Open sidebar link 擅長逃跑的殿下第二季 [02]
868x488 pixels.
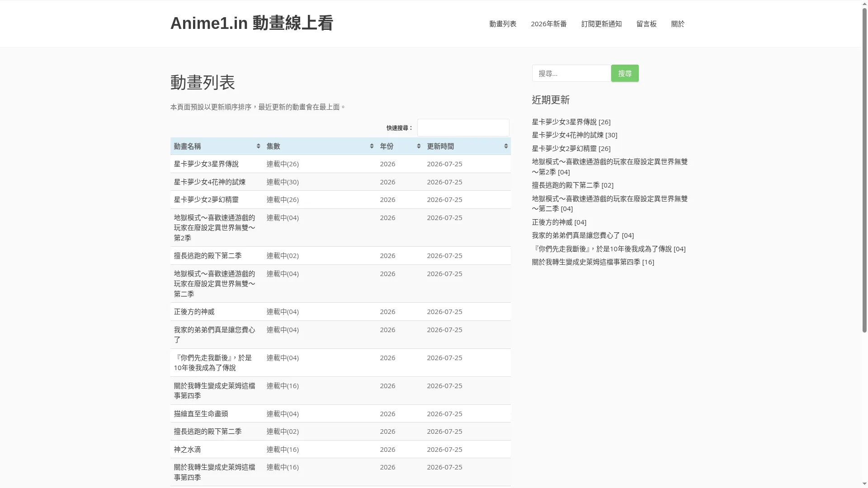coord(573,185)
